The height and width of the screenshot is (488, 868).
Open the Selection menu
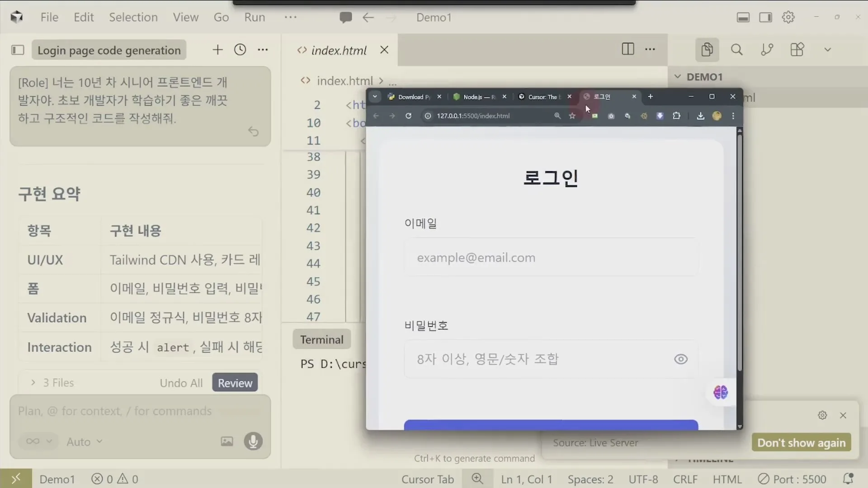click(x=133, y=17)
